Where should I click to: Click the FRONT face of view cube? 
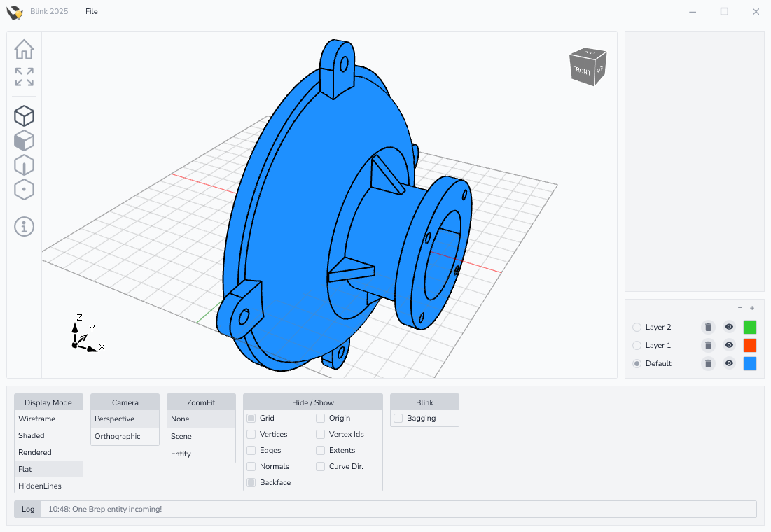(x=581, y=71)
